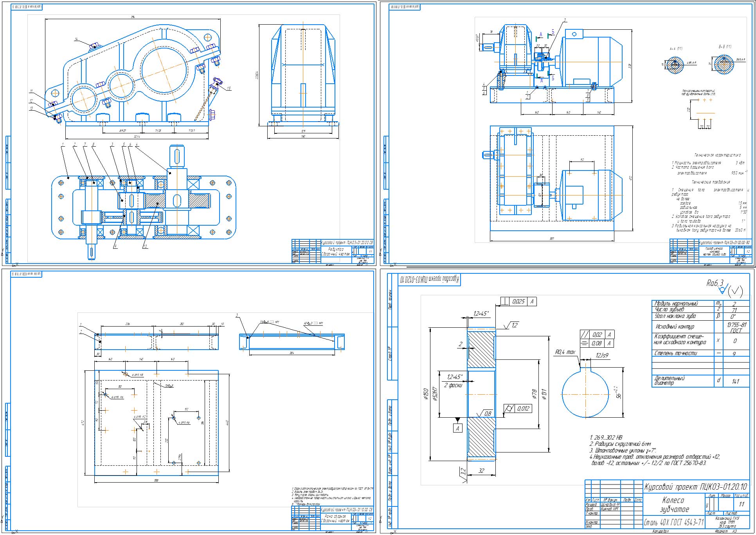This screenshot has height=535, width=756.
Task: Click the 0,02 parallelism tolerance frame
Action: coord(597,334)
